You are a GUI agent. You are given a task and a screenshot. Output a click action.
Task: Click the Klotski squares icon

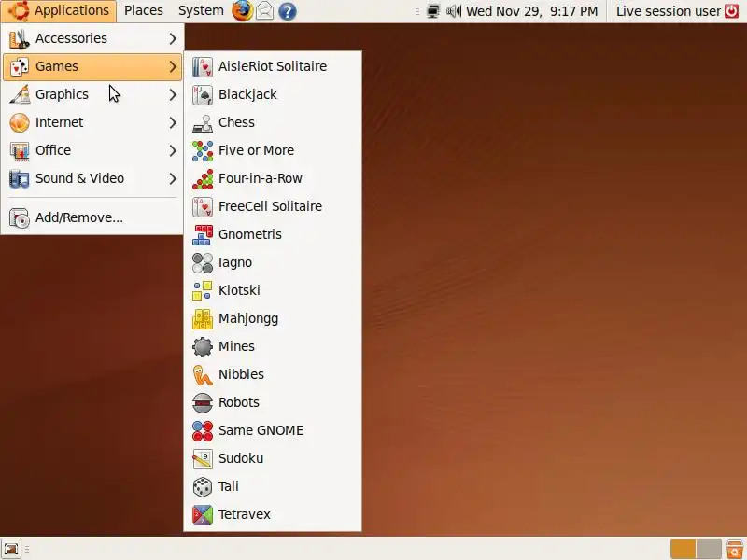point(203,290)
